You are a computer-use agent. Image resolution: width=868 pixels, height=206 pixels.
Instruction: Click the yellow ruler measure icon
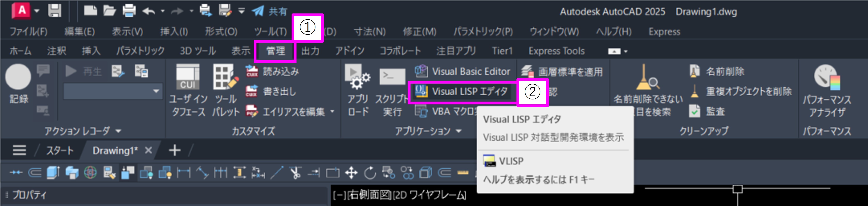[x=463, y=173]
